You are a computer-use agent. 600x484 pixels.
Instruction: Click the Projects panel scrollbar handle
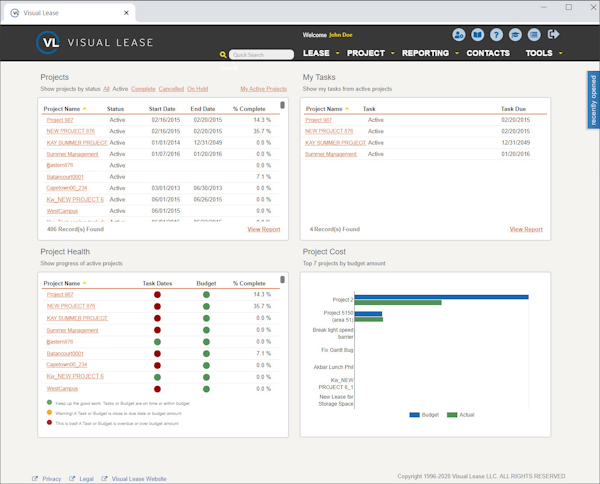tap(282, 105)
